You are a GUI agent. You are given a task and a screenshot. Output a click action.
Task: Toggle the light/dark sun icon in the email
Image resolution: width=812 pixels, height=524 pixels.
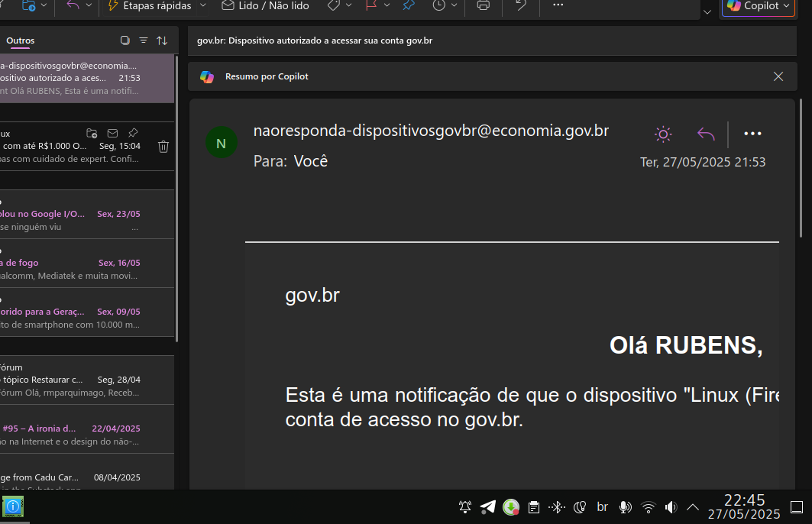[663, 134]
